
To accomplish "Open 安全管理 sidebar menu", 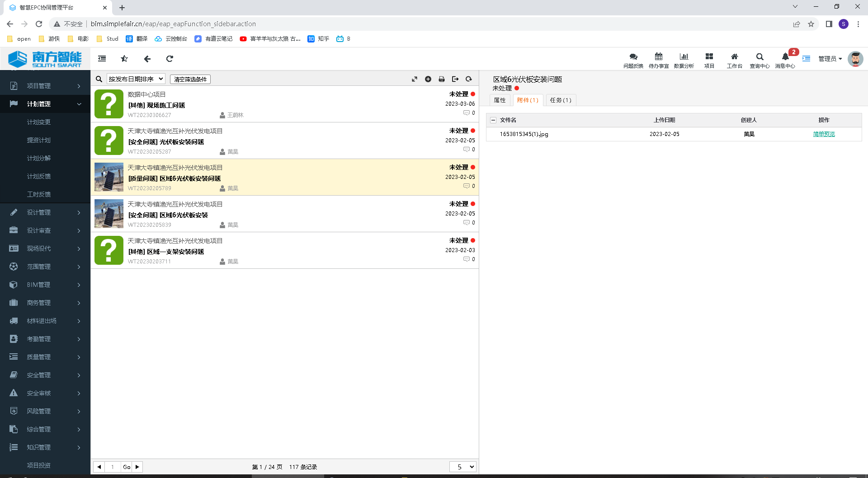I will 45,375.
